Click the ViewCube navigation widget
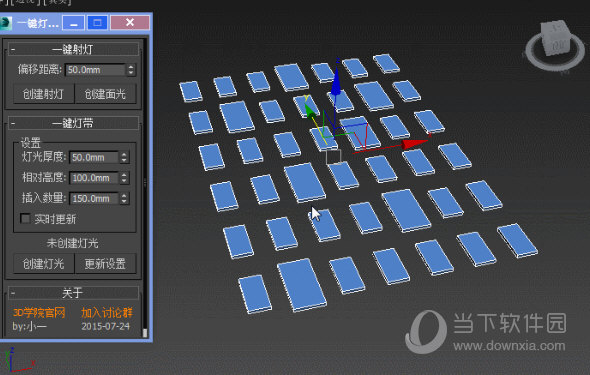The height and width of the screenshot is (375, 590). tap(555, 46)
